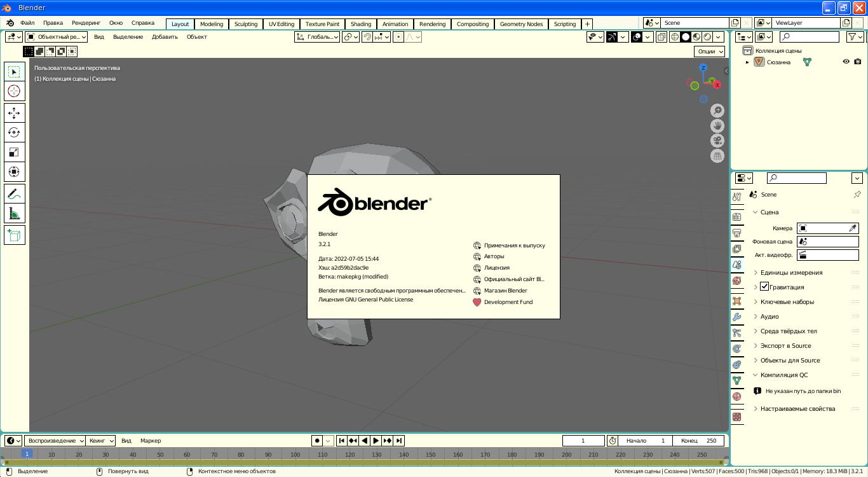Pin the Scene properties with the pin icon

(857, 195)
